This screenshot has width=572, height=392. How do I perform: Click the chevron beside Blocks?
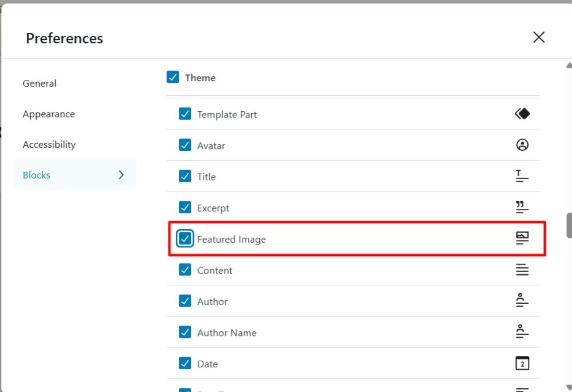point(121,175)
